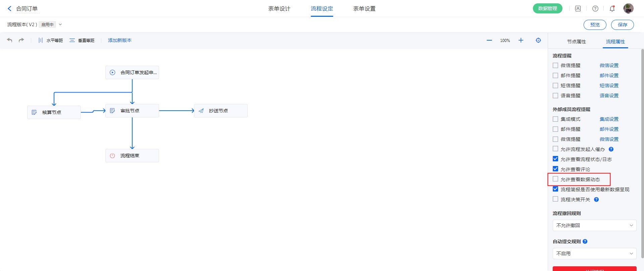The width and height of the screenshot is (644, 271).
Task: Expand the flow version V2 dropdown
Action: (x=60, y=24)
